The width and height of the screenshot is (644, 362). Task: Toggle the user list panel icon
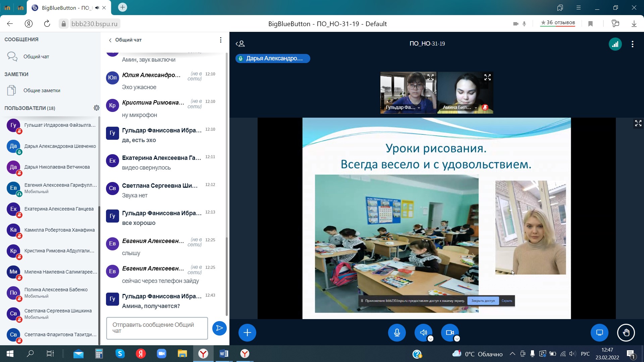tap(240, 44)
